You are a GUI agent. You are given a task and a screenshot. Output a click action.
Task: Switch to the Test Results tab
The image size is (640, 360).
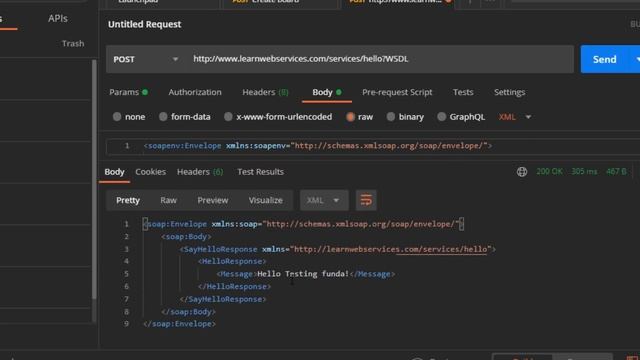260,172
